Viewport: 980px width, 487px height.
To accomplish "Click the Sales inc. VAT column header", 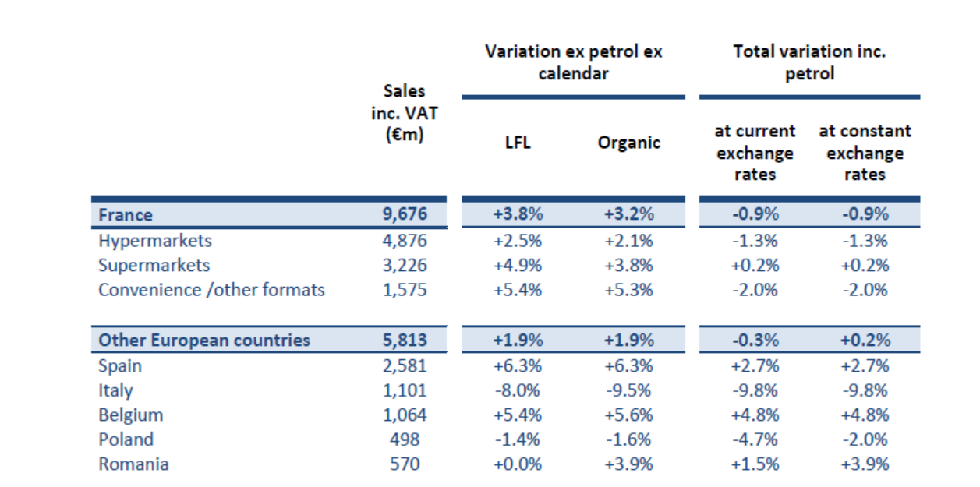I will (404, 113).
